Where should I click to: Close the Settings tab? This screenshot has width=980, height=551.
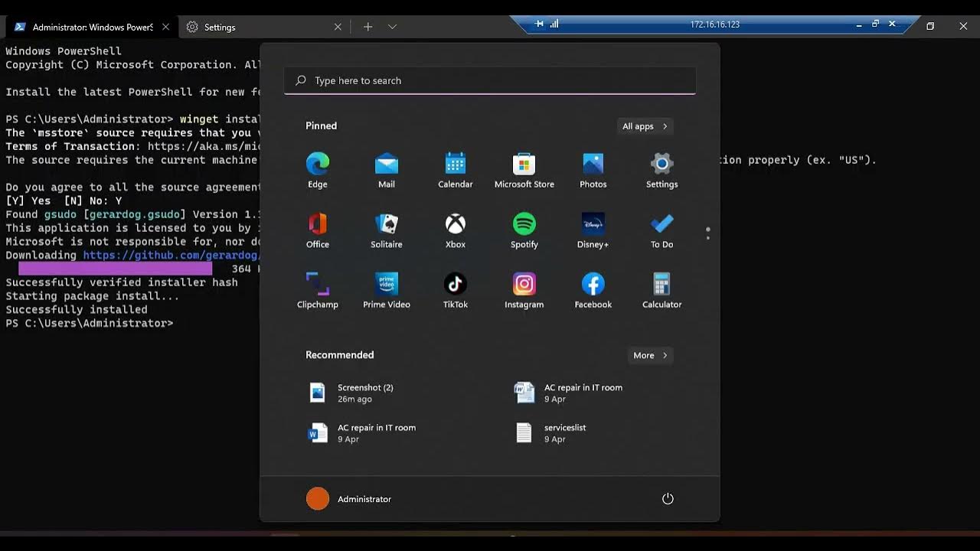tap(338, 27)
